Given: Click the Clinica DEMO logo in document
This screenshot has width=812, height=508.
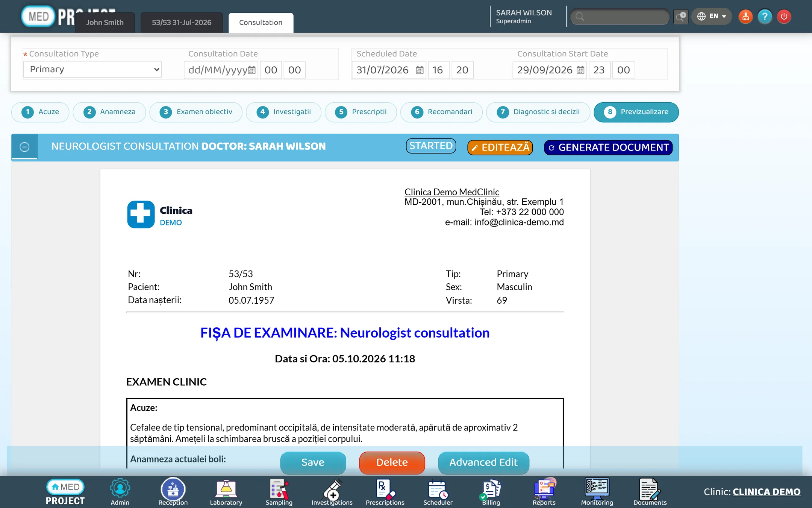Looking at the screenshot, I should (160, 214).
